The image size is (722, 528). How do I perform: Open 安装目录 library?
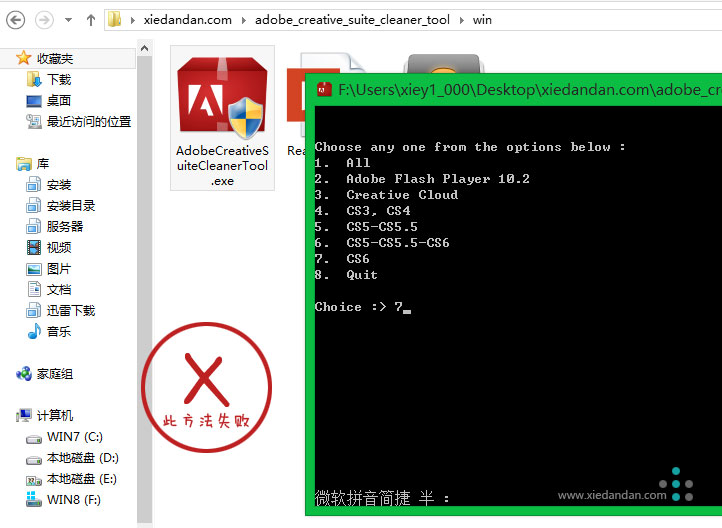(x=70, y=205)
